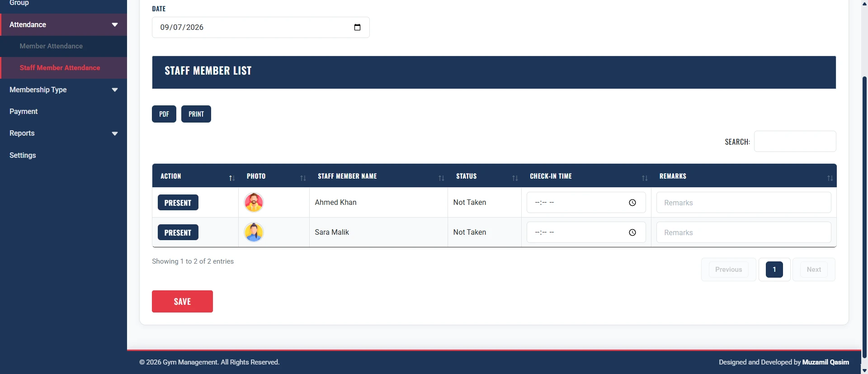Mark Sara Malik as Present
868x374 pixels.
point(178,232)
